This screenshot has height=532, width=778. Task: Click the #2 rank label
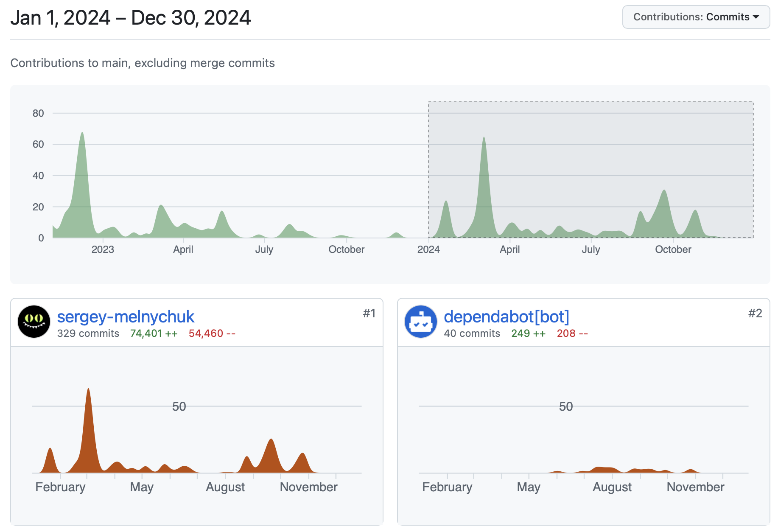(x=755, y=314)
